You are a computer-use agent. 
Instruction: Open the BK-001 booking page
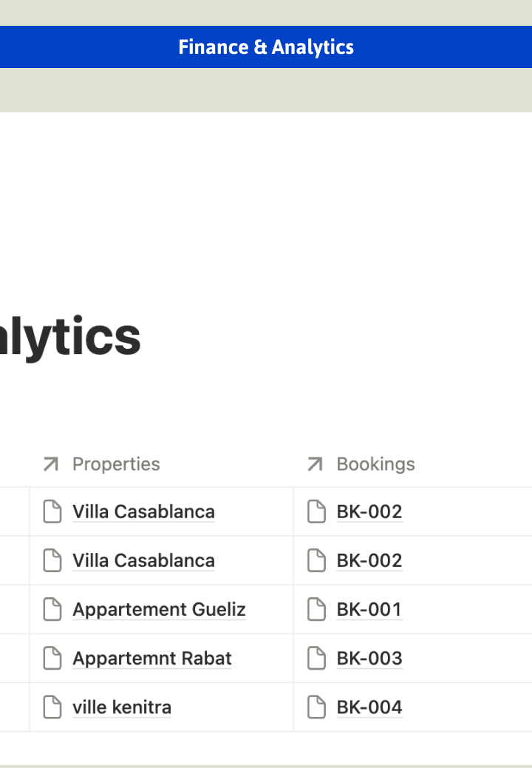click(x=369, y=610)
